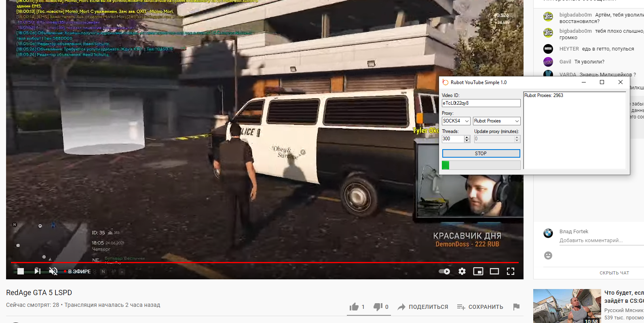644x323 pixels.
Task: Switch to miniplayer mode
Action: 478,271
